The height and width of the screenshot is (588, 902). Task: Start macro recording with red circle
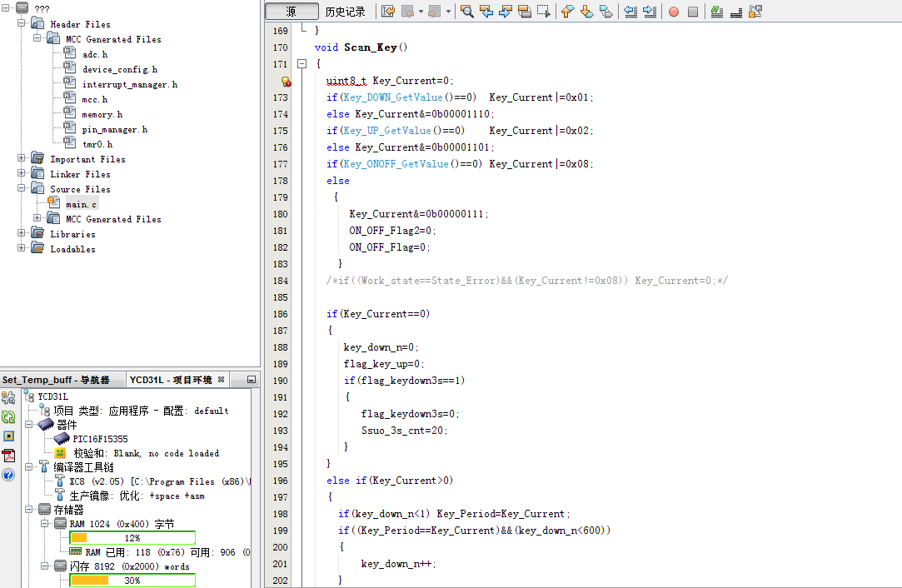pyautogui.click(x=673, y=12)
